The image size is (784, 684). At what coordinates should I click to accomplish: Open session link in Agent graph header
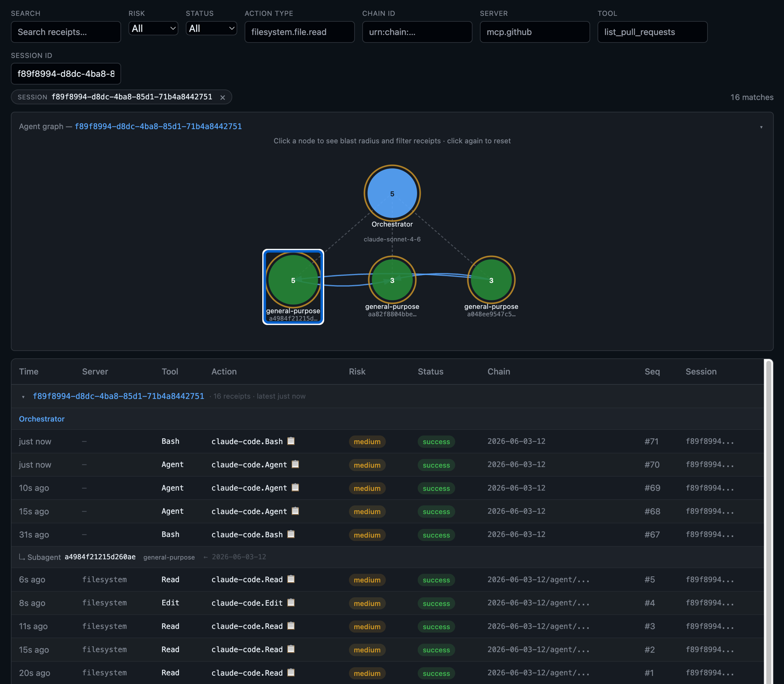158,126
